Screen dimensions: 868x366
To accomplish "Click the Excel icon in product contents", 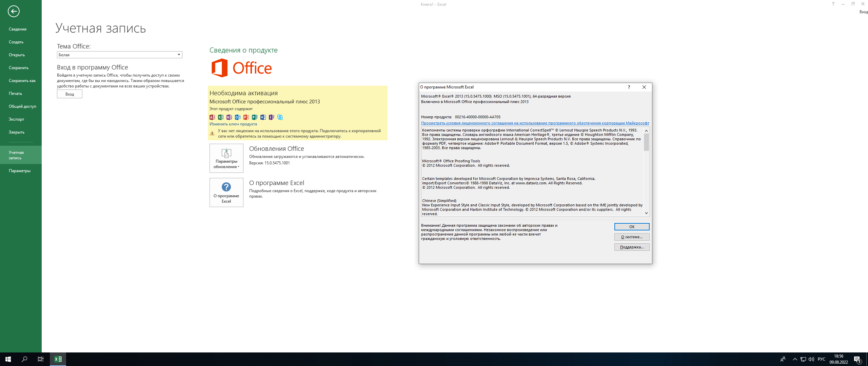I will pyautogui.click(x=221, y=117).
